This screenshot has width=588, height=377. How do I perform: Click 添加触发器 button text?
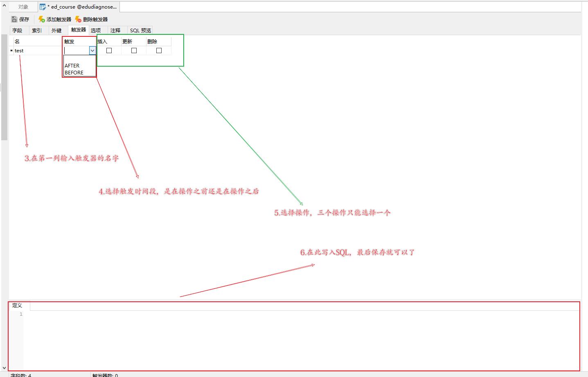[59, 19]
